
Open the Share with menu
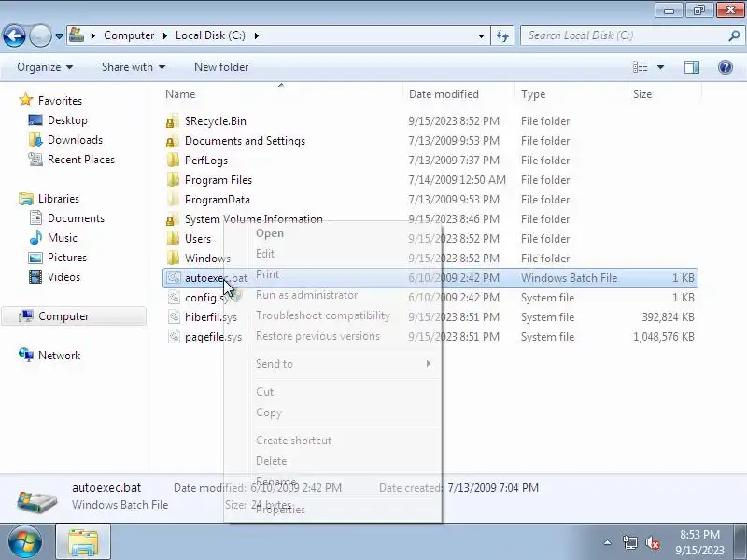click(x=134, y=67)
